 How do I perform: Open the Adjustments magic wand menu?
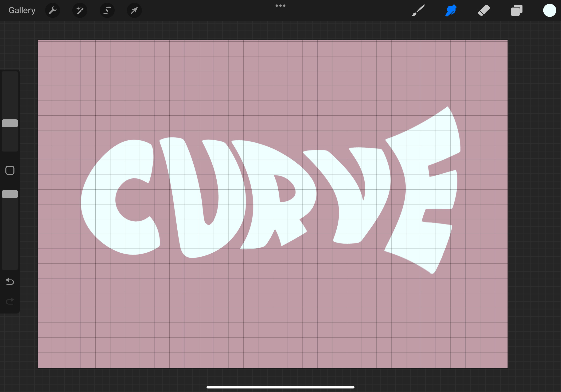80,10
